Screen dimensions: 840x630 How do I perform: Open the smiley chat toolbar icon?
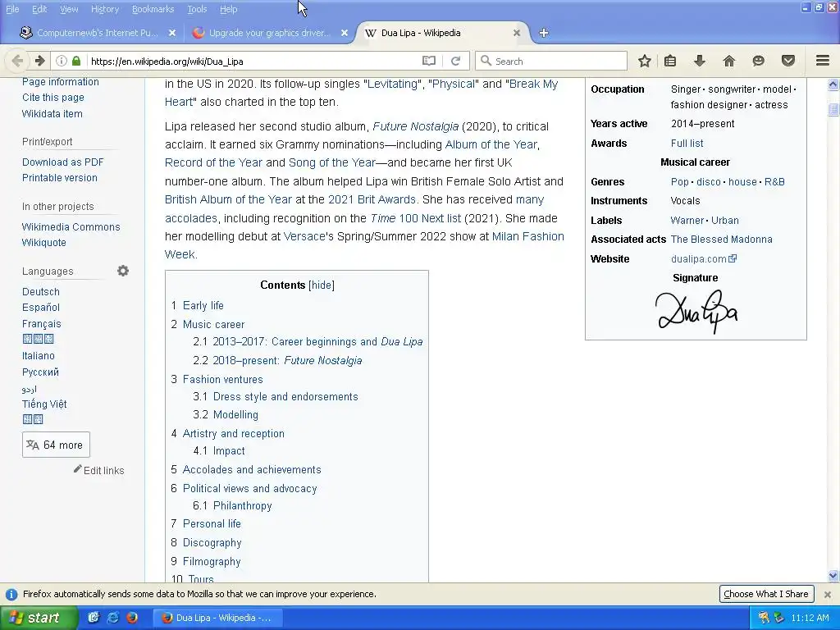pos(758,61)
